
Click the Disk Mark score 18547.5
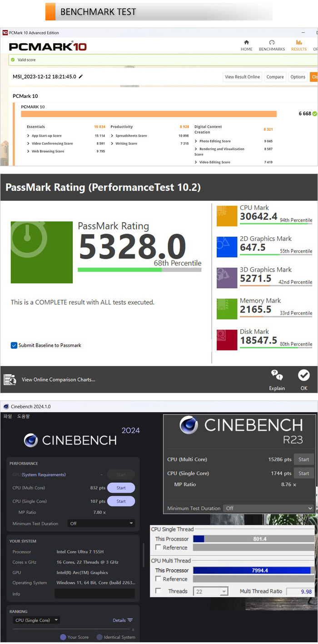(x=258, y=341)
